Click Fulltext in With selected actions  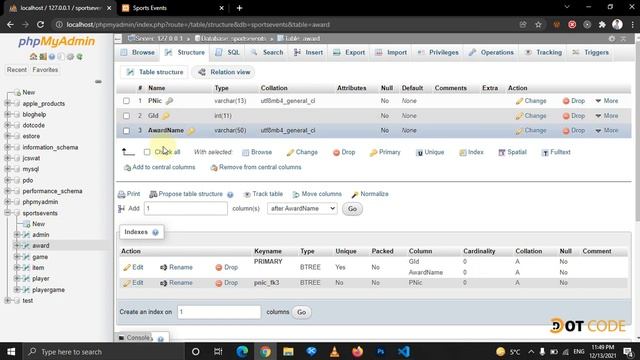pyautogui.click(x=556, y=152)
